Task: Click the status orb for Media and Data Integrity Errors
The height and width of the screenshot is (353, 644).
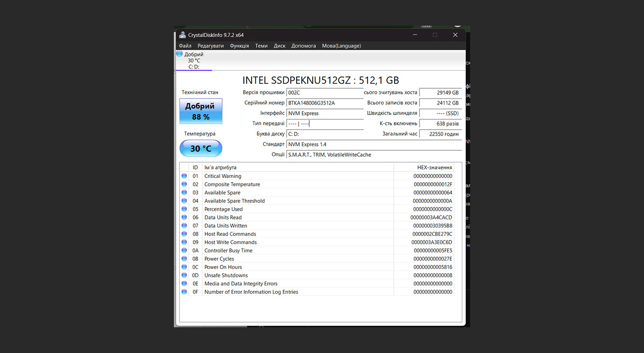Action: (184, 284)
